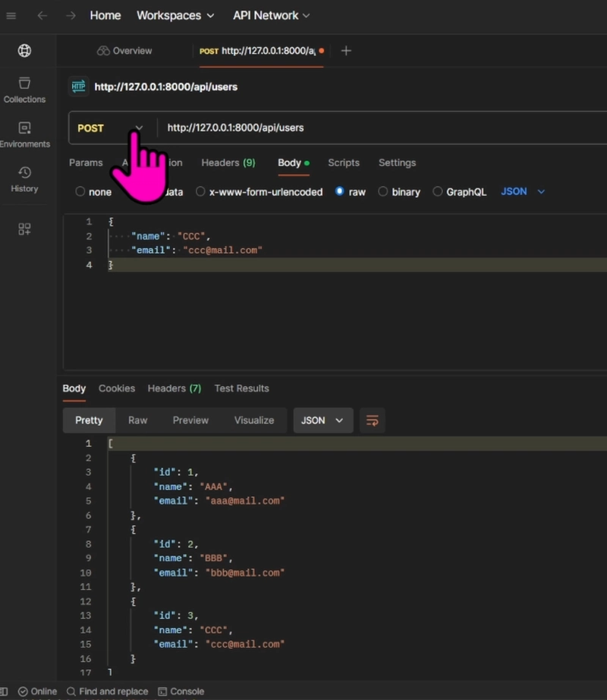Switch to request Headers (9) tab
This screenshot has height=700, width=607.
[228, 163]
